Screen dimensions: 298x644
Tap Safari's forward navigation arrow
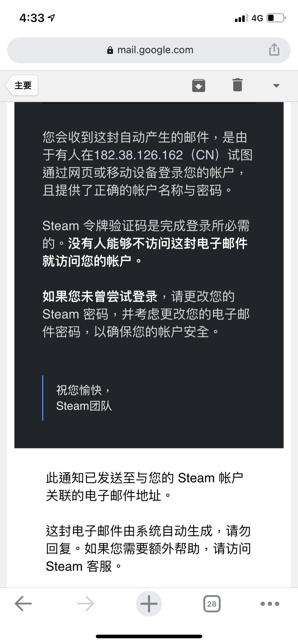(x=86, y=604)
